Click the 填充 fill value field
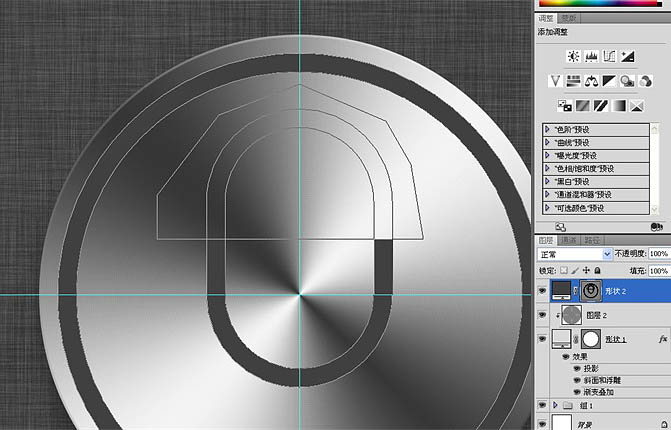The height and width of the screenshot is (430, 671). click(x=659, y=271)
